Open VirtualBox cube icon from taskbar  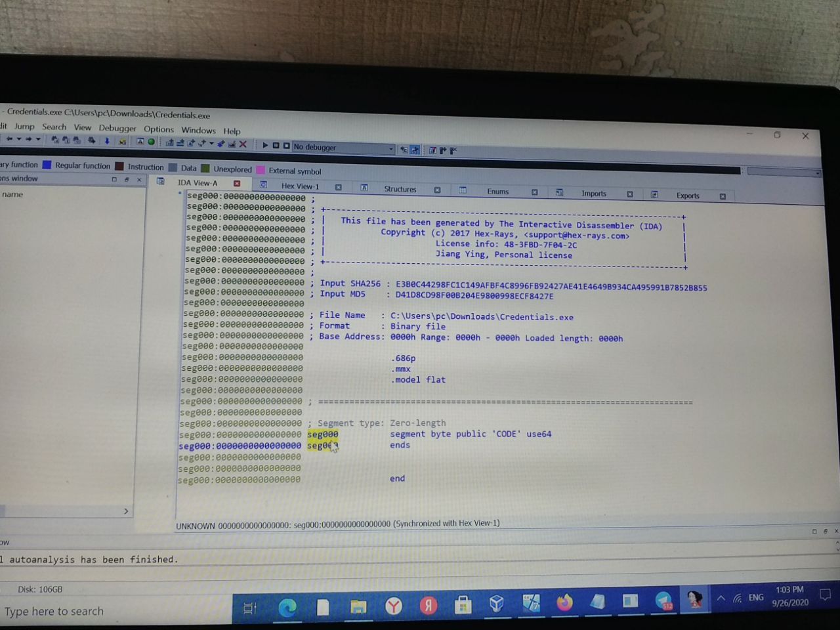pos(496,603)
